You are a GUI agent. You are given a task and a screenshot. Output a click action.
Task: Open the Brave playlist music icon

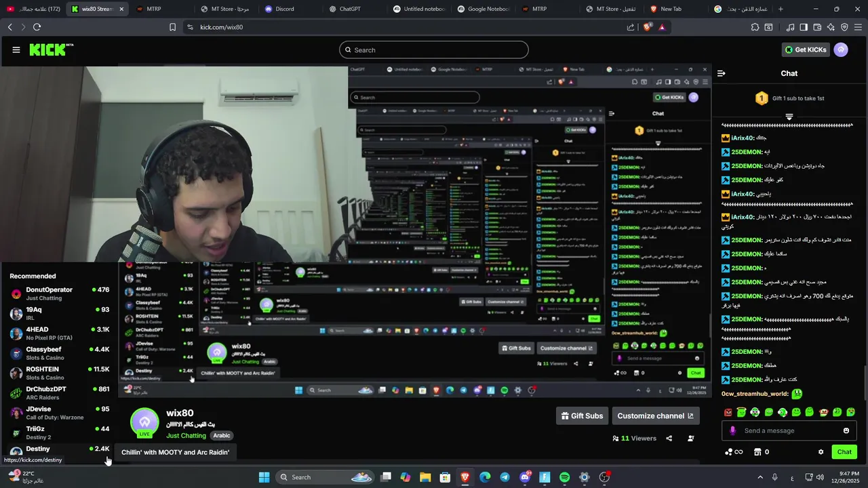pyautogui.click(x=791, y=27)
